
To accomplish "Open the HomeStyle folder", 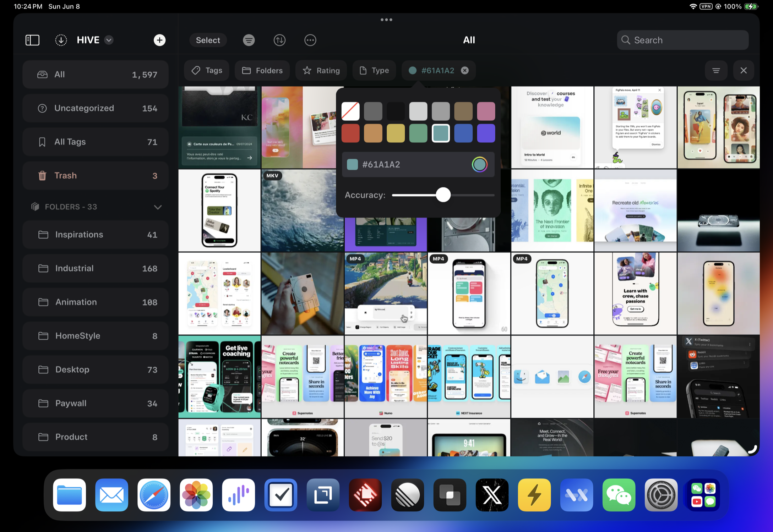I will 95,336.
